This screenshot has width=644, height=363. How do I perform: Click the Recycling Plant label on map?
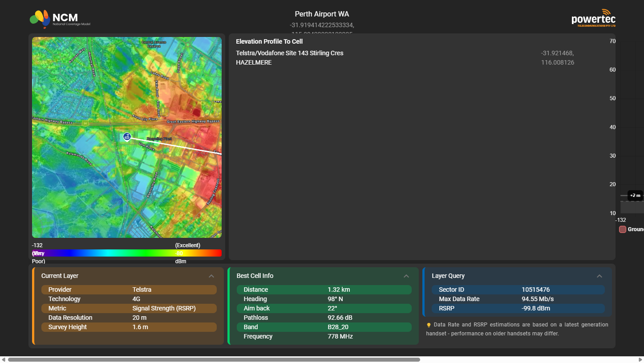(159, 139)
